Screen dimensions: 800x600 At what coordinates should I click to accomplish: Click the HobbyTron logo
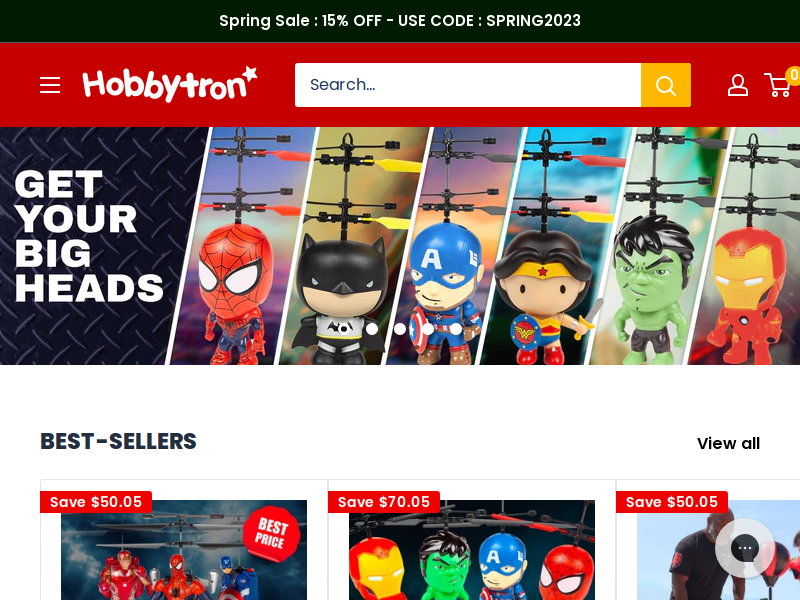(x=170, y=84)
